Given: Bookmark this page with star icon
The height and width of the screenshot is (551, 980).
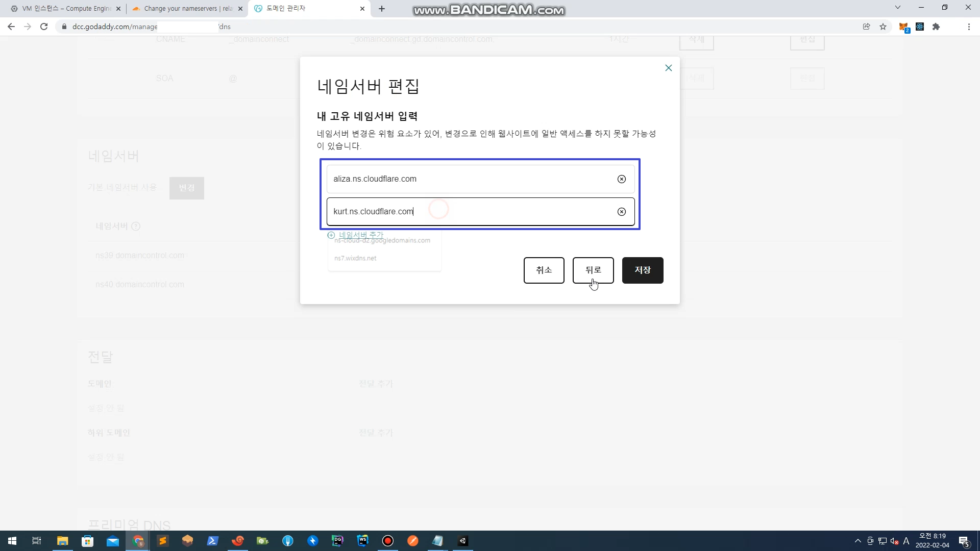Looking at the screenshot, I should point(883,27).
